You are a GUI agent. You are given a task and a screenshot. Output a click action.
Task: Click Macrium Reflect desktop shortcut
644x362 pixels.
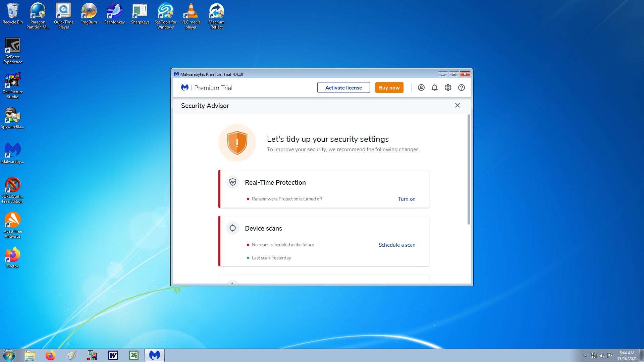[217, 16]
